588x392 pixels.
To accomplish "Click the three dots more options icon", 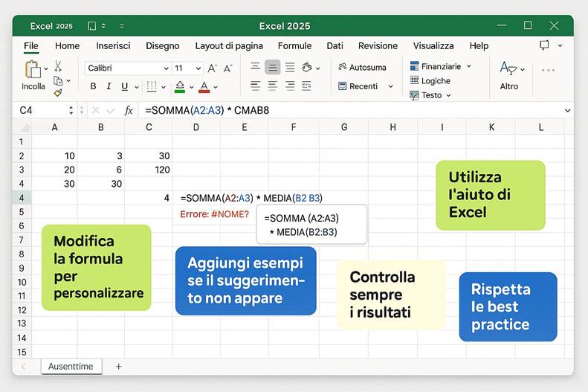I will pos(548,70).
